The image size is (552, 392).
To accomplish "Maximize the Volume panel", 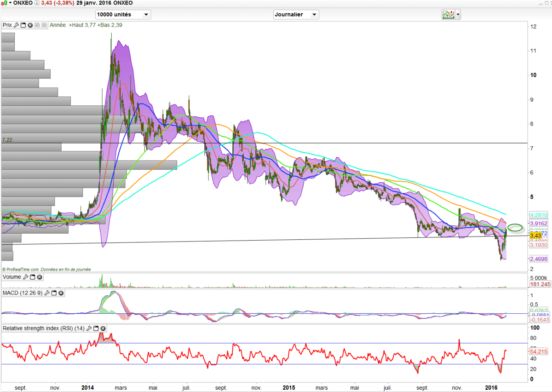I will pyautogui.click(x=33, y=277).
